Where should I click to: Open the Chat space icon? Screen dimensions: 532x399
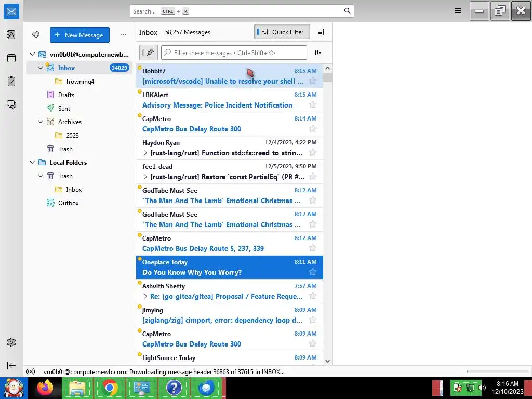coord(11,104)
